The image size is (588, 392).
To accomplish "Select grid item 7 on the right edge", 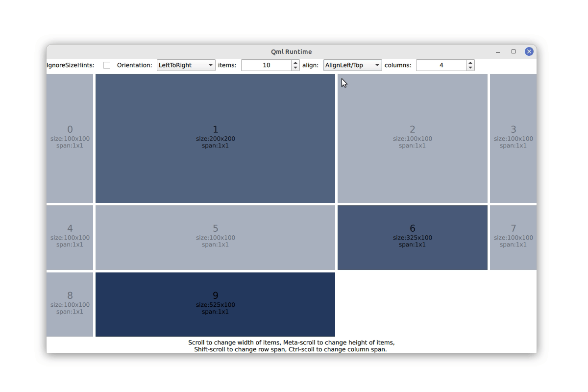I will click(x=513, y=237).
